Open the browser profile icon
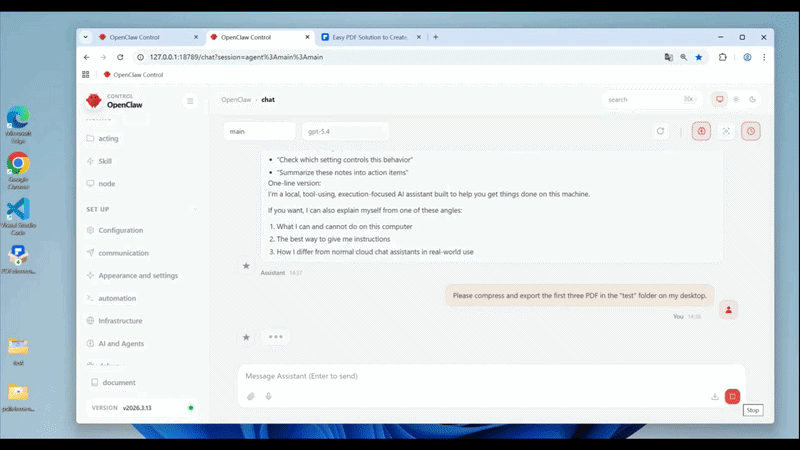 747,57
